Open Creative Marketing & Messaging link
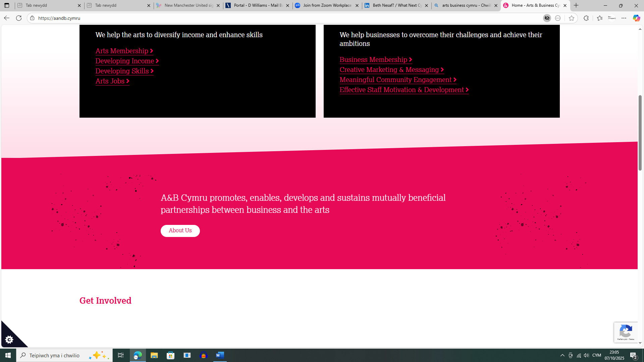 coord(391,70)
